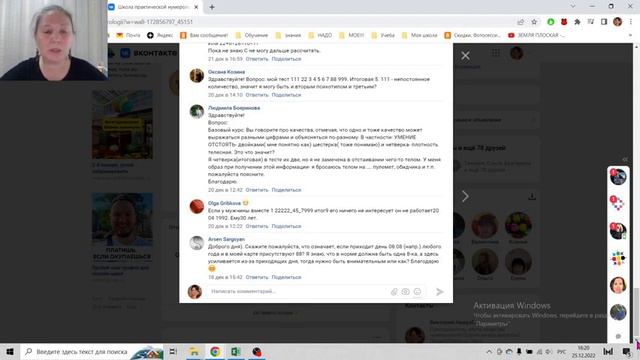Open Windows Start menu
The height and width of the screenshot is (360, 640).
10,352
